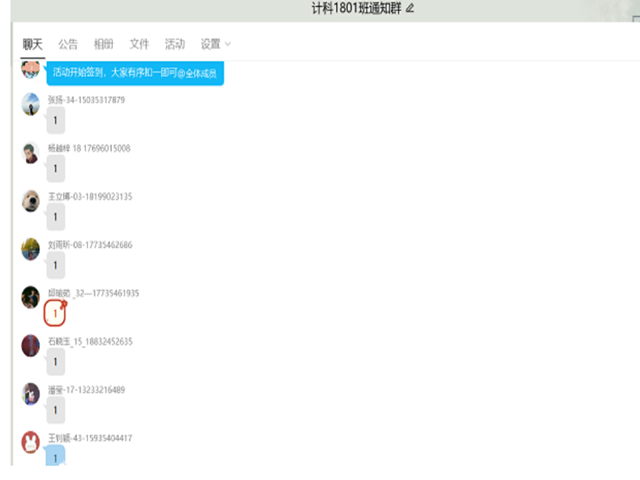
Task: Click the nickname ending 34-15035317879
Action: coord(87,100)
